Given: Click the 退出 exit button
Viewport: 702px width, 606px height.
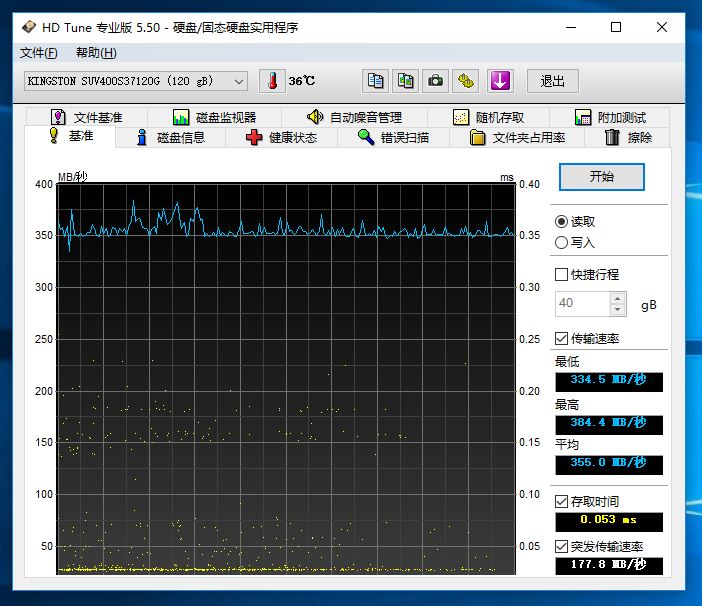Looking at the screenshot, I should click(552, 81).
